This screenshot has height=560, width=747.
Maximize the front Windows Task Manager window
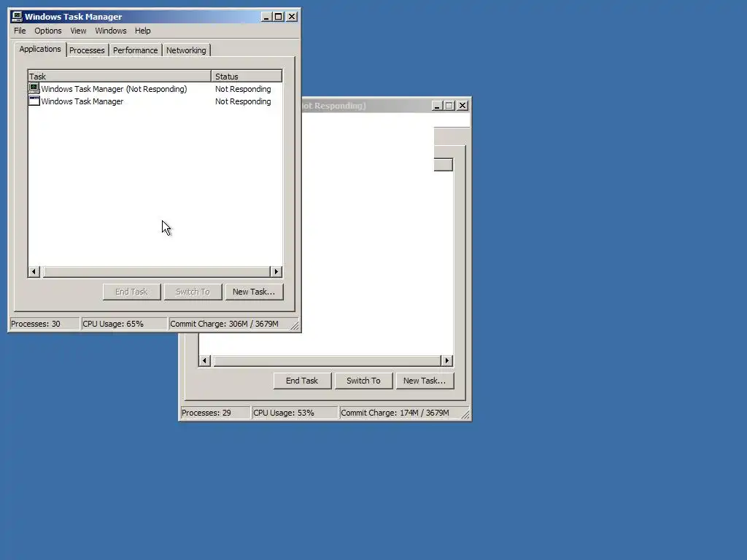pos(278,17)
